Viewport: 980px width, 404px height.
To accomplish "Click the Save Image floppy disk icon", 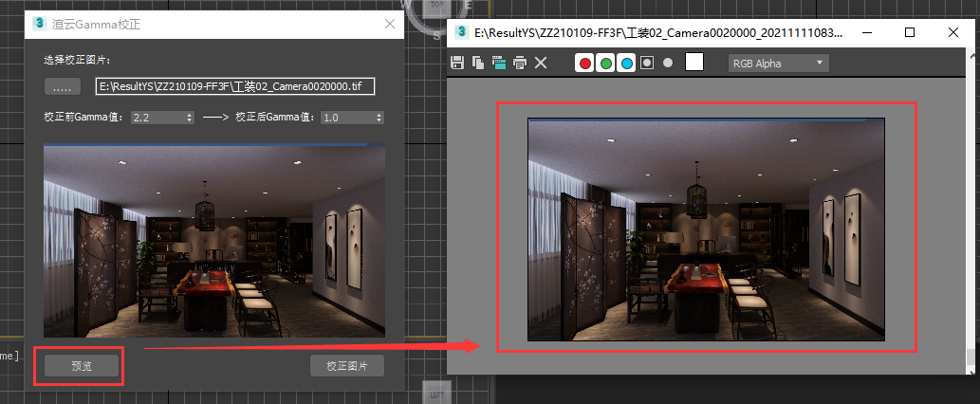I will tap(457, 64).
